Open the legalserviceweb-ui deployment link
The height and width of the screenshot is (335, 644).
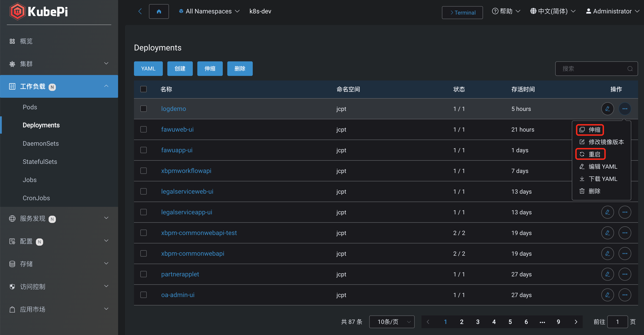(187, 191)
